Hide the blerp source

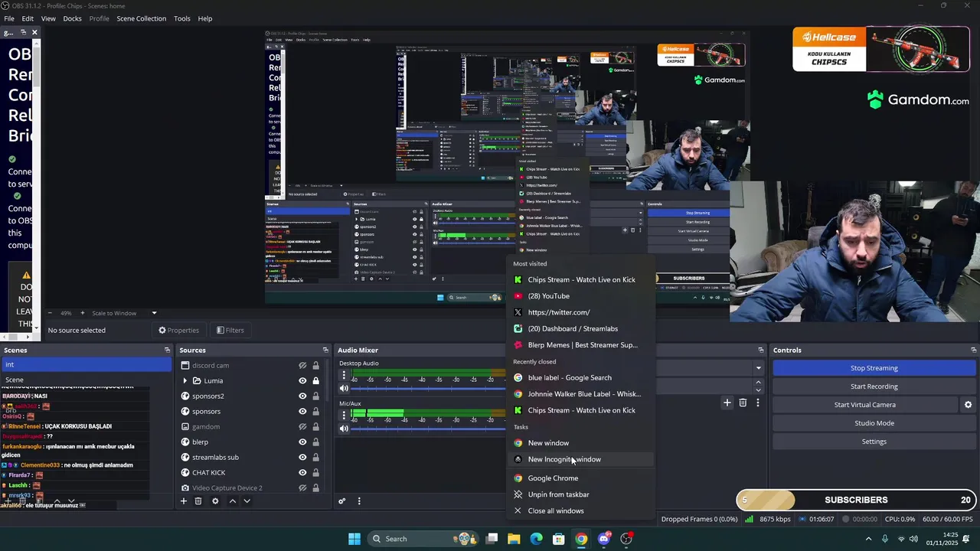click(302, 442)
